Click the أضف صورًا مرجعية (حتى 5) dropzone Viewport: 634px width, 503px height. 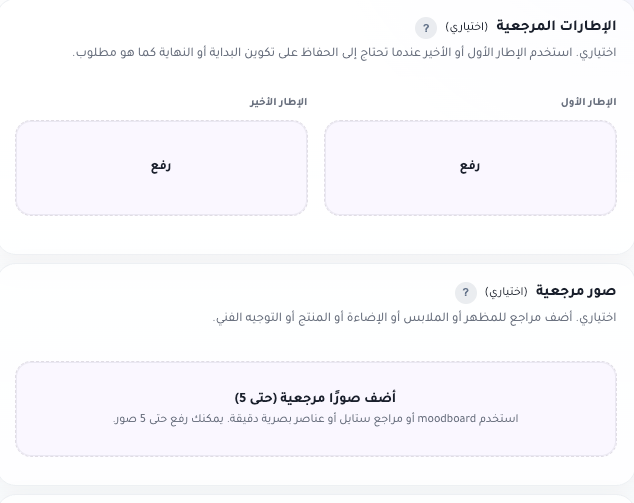(x=316, y=409)
